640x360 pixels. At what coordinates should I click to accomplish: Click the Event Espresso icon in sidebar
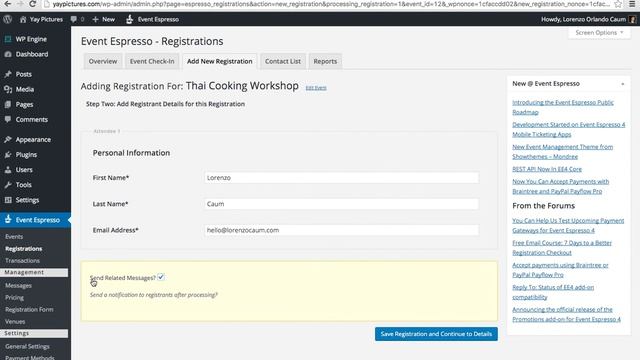click(8, 219)
